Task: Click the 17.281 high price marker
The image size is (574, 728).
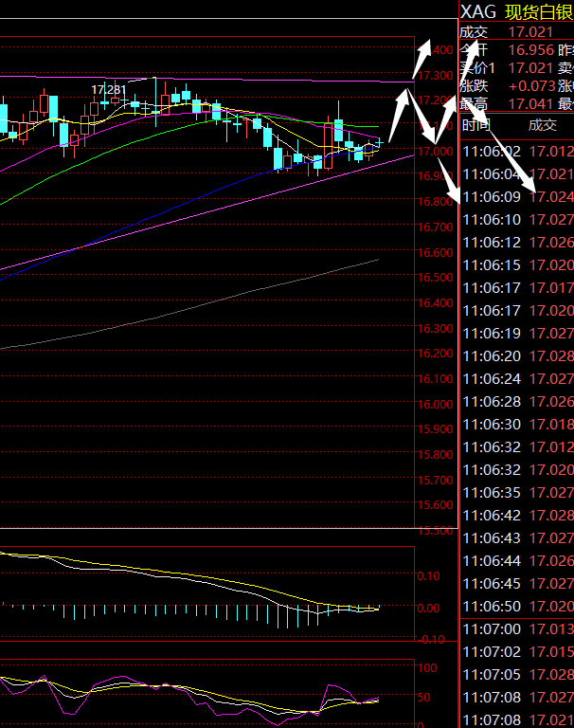Action: (108, 90)
